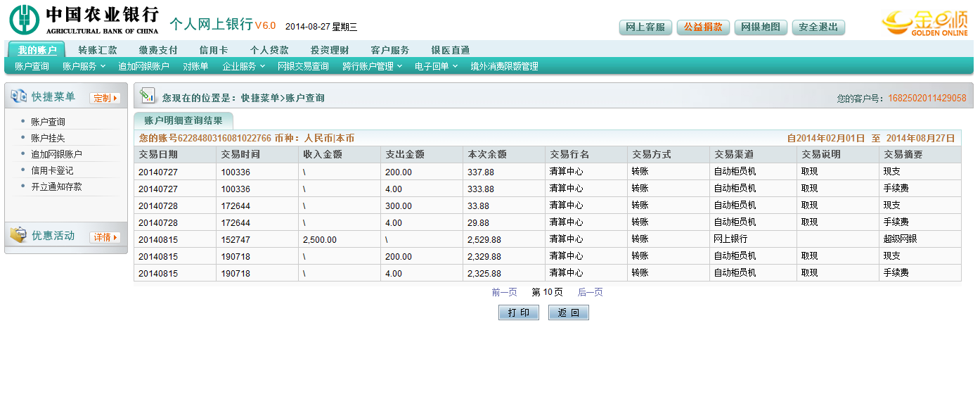This screenshot has height=411, width=980.
Task: Expand the 企业服务 dropdown menu
Action: coord(244,66)
